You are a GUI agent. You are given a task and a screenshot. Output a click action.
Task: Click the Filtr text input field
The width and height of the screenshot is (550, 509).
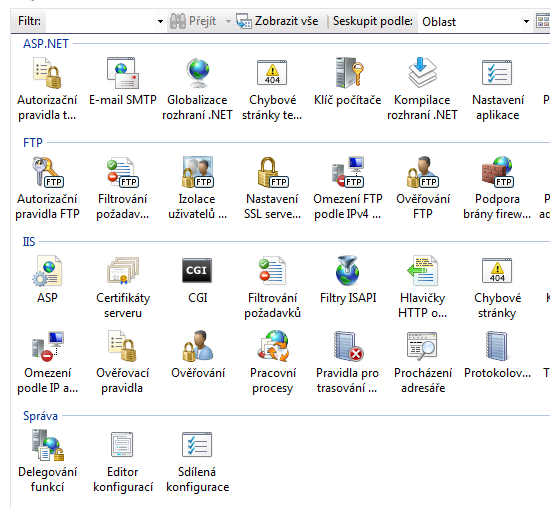tap(100, 21)
